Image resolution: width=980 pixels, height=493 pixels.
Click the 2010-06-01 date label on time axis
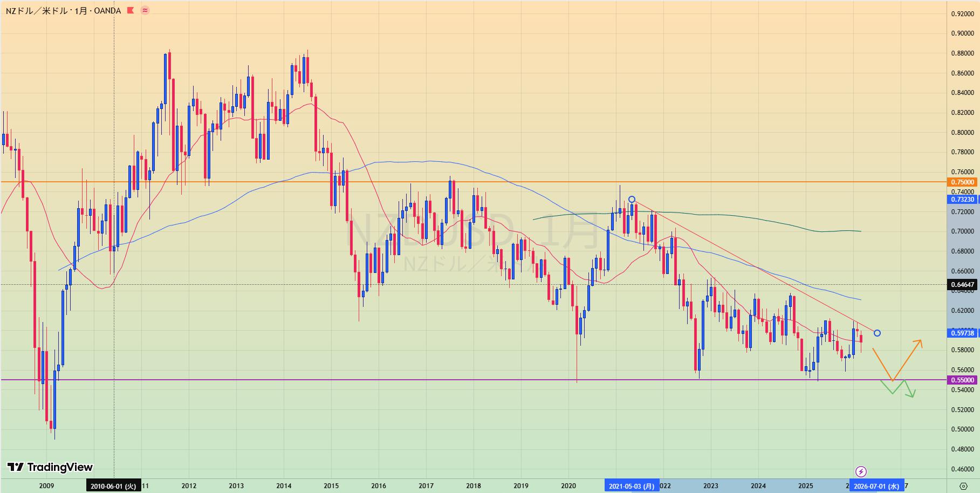point(113,486)
